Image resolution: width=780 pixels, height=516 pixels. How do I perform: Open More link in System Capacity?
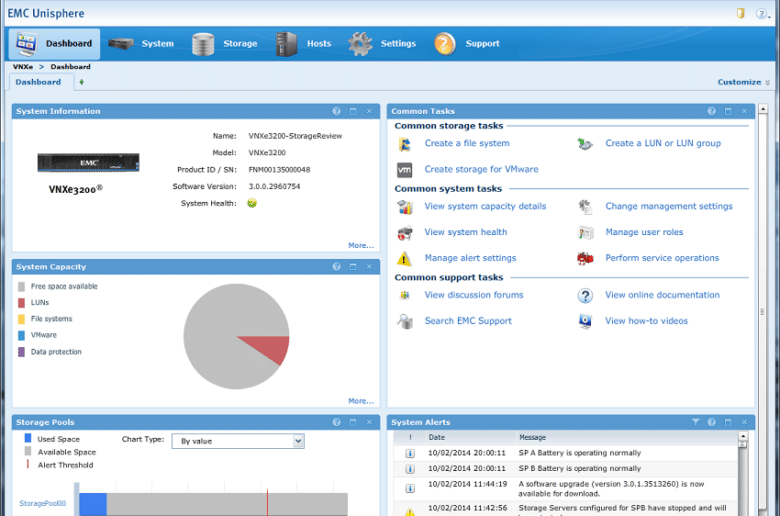pos(361,401)
